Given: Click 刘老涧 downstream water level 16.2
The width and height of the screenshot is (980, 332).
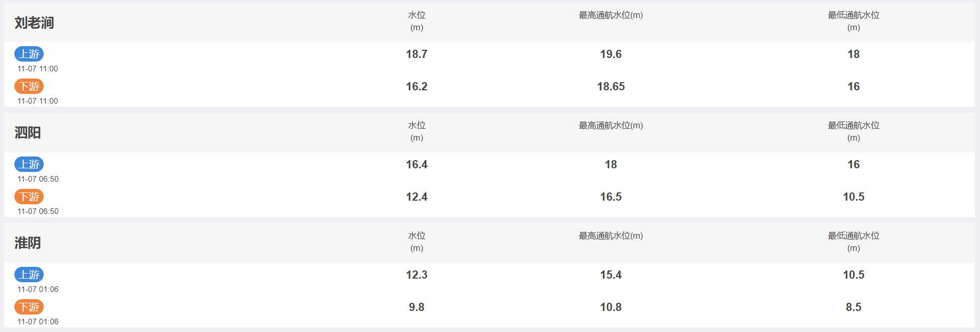Looking at the screenshot, I should coord(417,86).
